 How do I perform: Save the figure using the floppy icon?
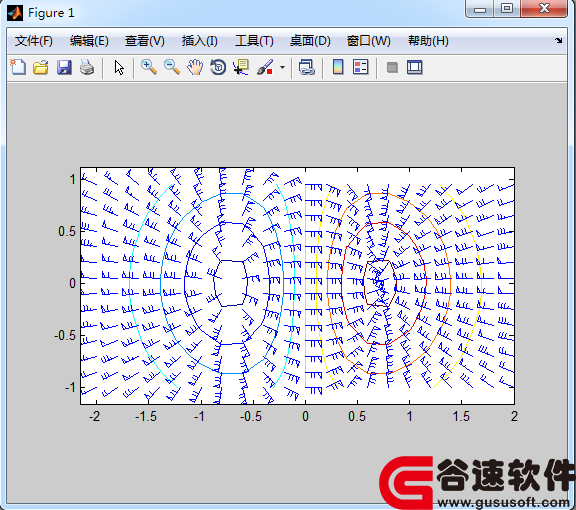[x=64, y=68]
